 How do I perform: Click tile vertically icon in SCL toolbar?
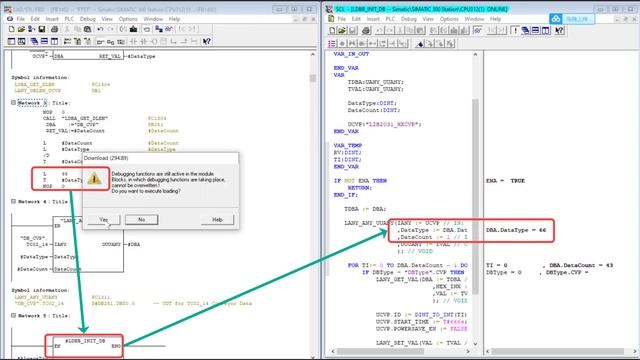point(546,30)
